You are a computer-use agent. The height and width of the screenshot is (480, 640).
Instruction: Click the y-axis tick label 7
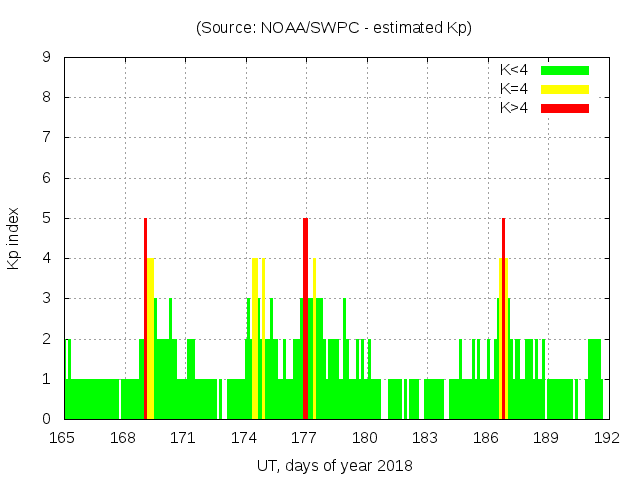coord(46,138)
